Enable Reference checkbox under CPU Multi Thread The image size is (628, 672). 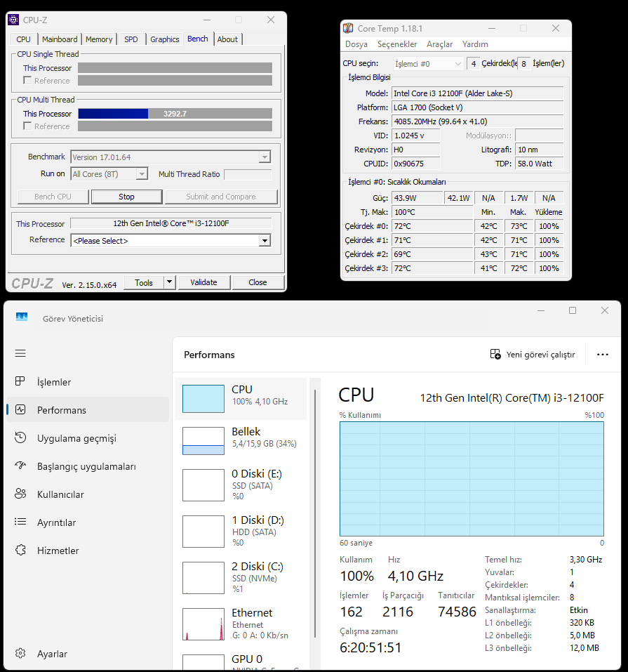click(x=28, y=126)
